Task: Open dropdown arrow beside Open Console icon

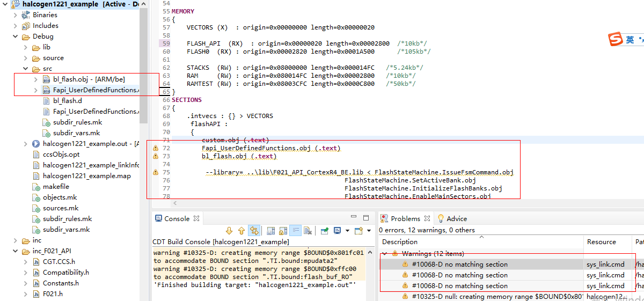Action: (369, 231)
